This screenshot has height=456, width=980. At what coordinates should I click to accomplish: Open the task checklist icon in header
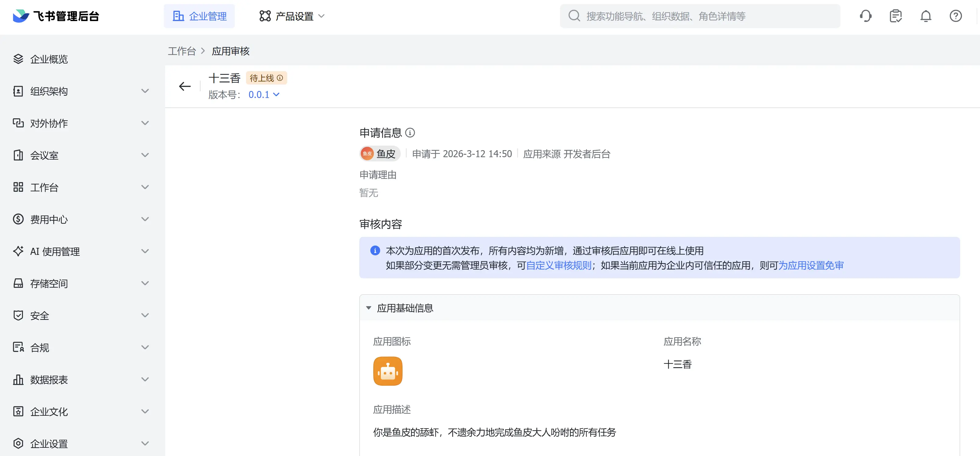point(895,16)
